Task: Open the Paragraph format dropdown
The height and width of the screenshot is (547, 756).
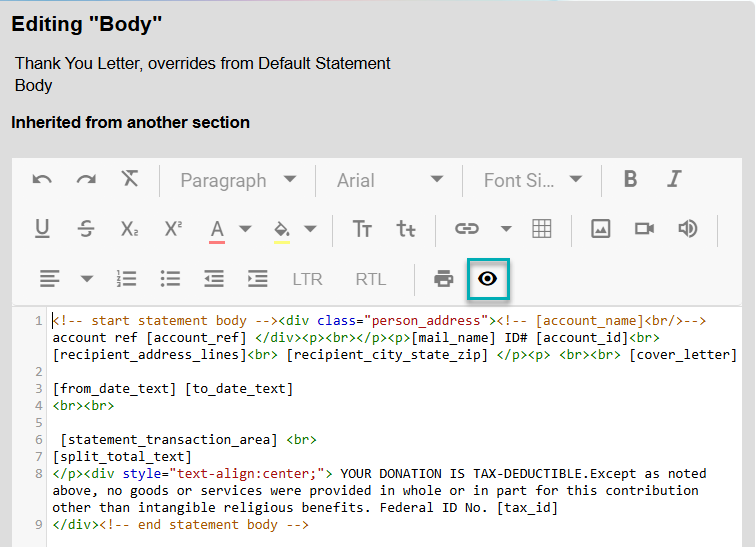Action: pyautogui.click(x=238, y=180)
